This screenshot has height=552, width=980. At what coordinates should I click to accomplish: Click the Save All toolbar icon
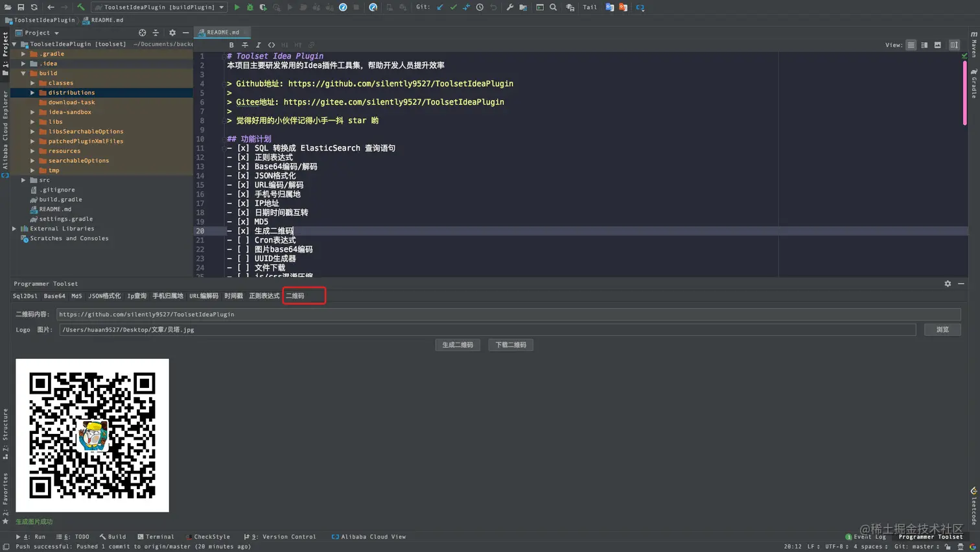21,7
